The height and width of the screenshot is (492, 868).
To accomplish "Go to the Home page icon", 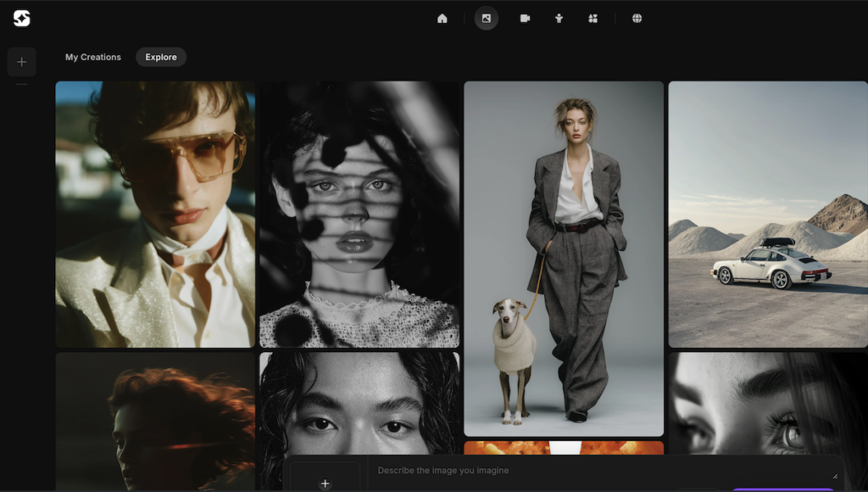I will click(x=442, y=19).
